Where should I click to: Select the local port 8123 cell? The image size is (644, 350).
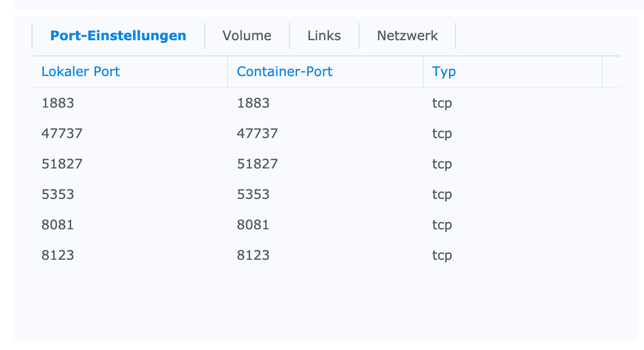[58, 255]
